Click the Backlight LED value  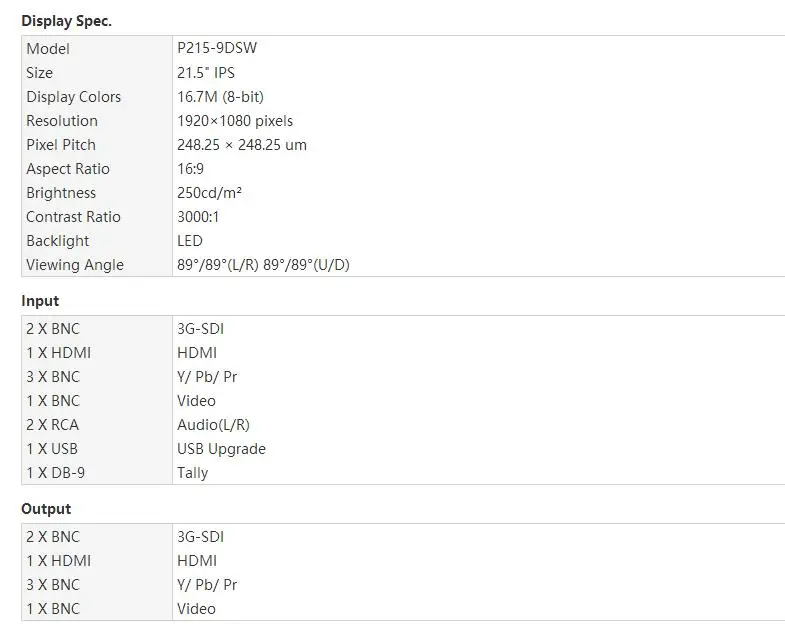(190, 241)
